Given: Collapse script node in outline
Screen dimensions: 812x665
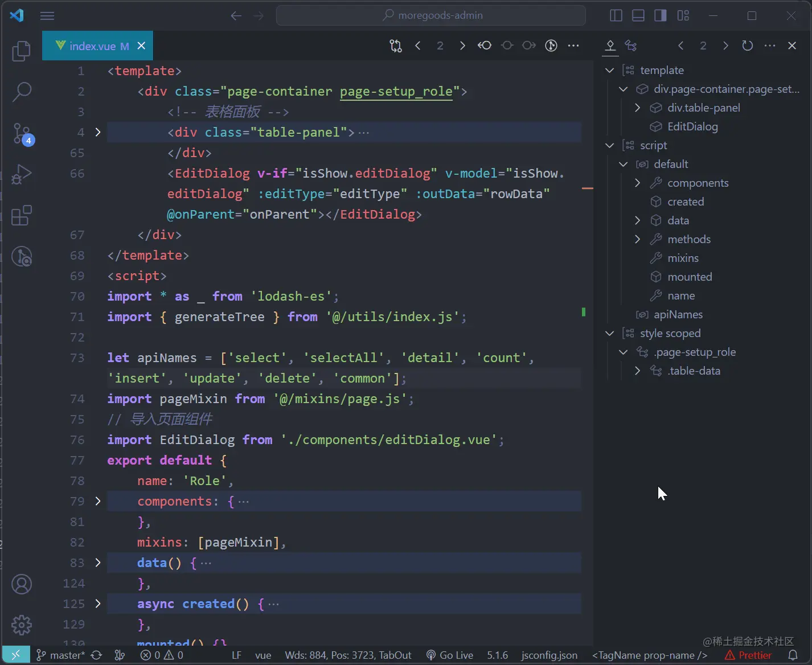Looking at the screenshot, I should click(610, 145).
